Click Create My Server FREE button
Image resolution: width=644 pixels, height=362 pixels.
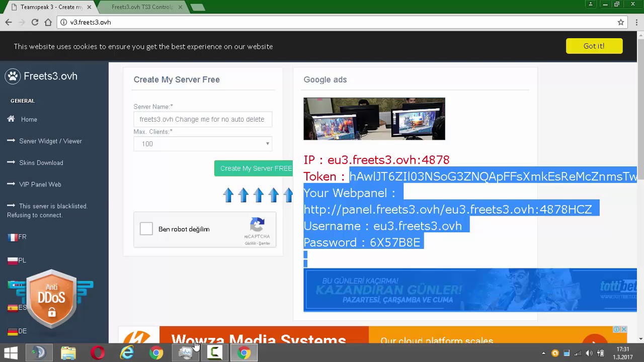tap(254, 168)
